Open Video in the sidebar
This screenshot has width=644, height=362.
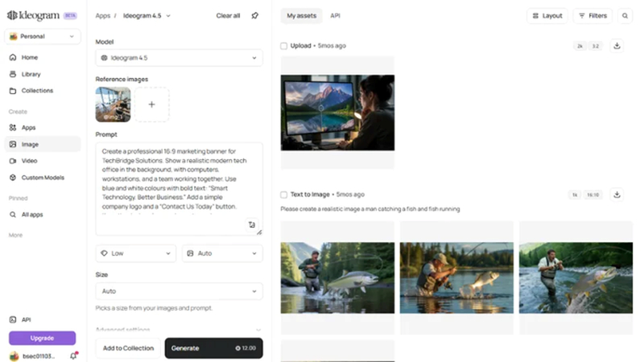point(29,161)
